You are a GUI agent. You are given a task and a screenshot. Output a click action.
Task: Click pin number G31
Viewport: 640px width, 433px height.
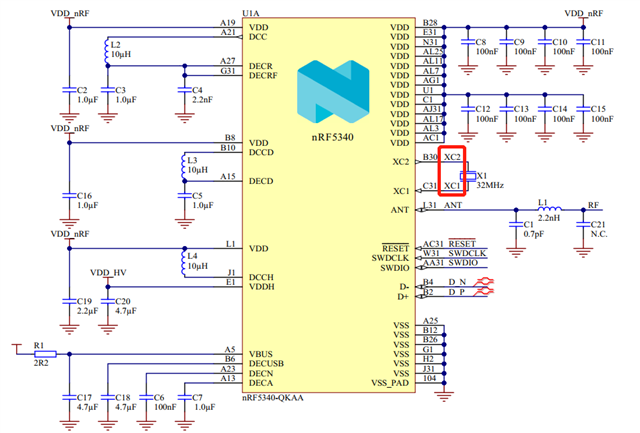[x=228, y=71]
